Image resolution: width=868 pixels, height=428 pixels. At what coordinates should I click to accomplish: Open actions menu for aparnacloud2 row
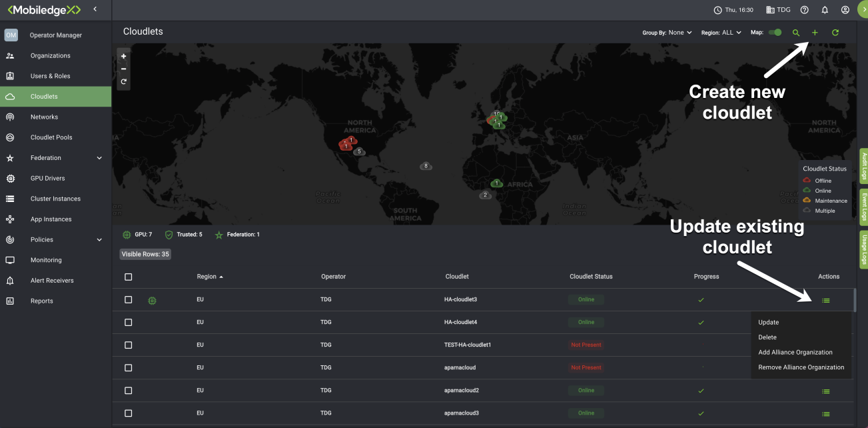(825, 391)
